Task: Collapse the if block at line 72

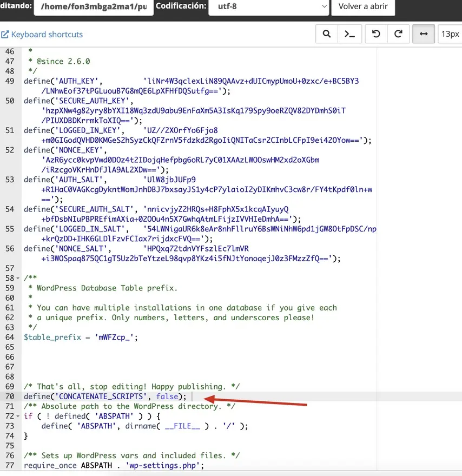Action: pyautogui.click(x=18, y=416)
